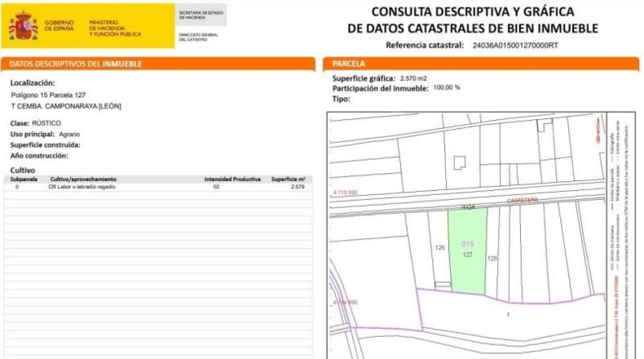Click the 'Cultivo' section heading
Image resolution: width=644 pixels, height=359 pixels.
point(23,171)
